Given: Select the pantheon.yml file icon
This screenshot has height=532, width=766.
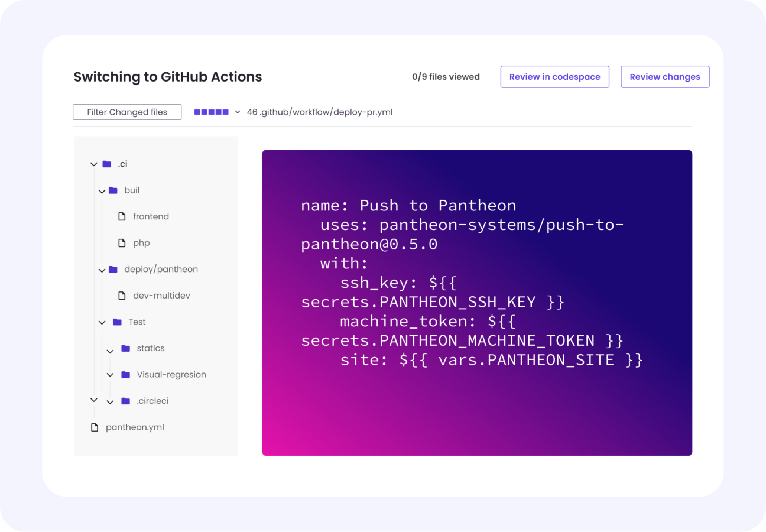Looking at the screenshot, I should click(x=95, y=427).
